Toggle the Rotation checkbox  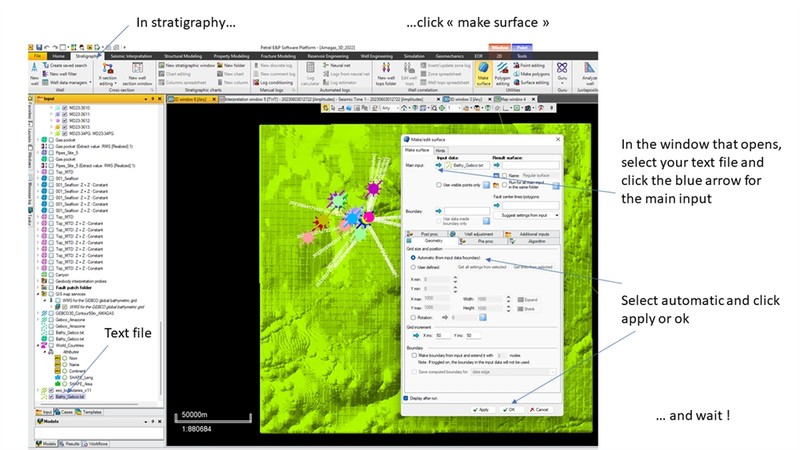click(x=413, y=317)
